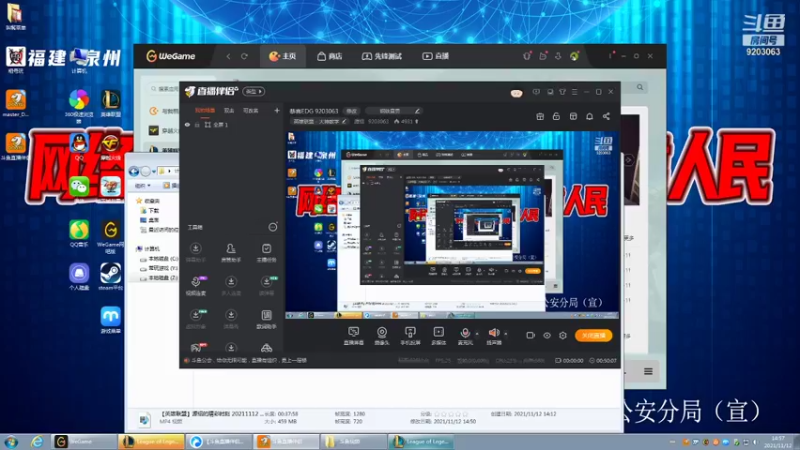Expand the Computer node in Explorer tree
The height and width of the screenshot is (450, 800).
[138, 248]
